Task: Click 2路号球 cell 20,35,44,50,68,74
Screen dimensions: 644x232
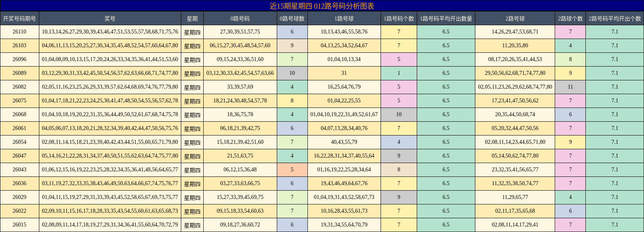Action: point(515,115)
